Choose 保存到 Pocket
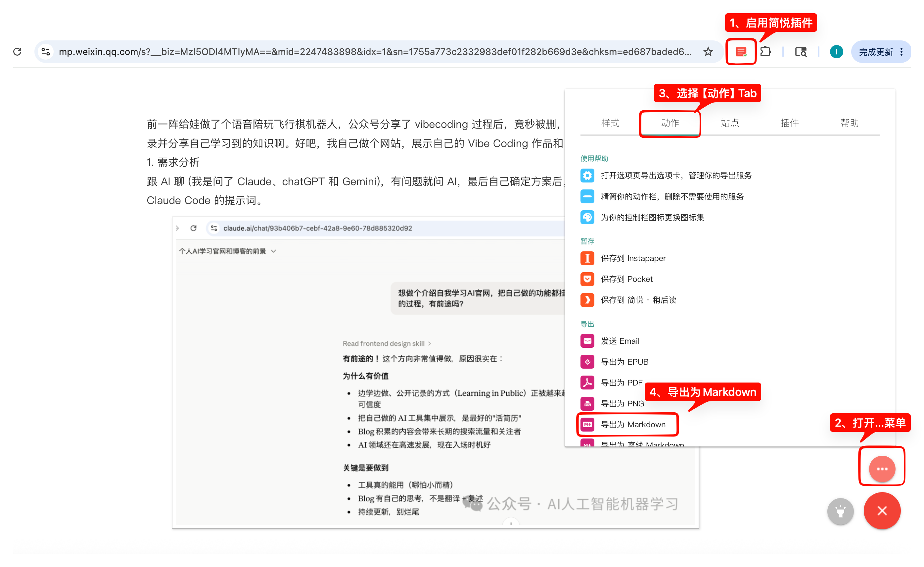Screen dimensions: 924x567 626,279
